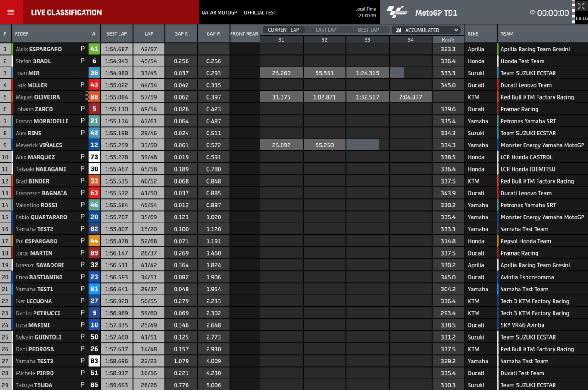
Task: Click the fullscreen expand icon
Action: 581,6
